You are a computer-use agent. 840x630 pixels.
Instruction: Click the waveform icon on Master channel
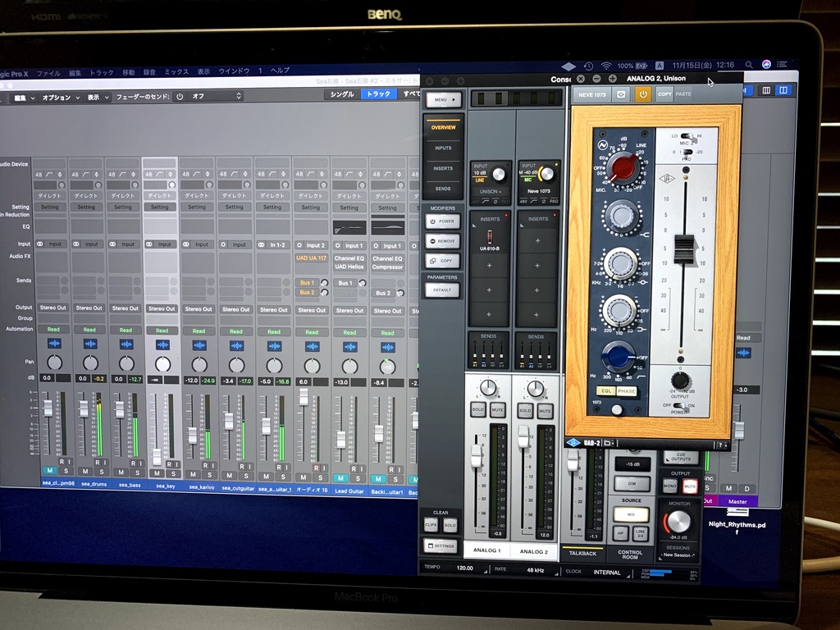pos(743,353)
